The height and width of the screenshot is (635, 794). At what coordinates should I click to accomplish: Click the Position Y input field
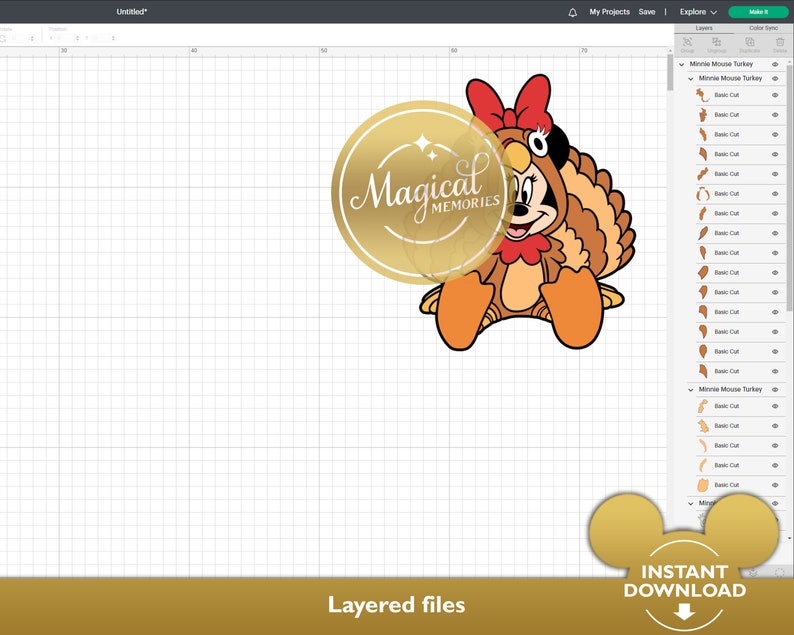100,38
